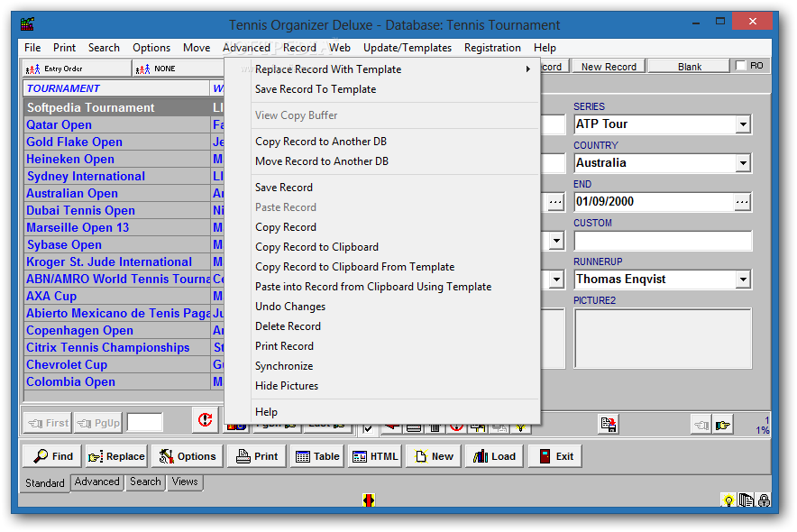Expand the COUNTRY dropdown arrow
Viewport: 797px width, 532px height.
tap(743, 163)
